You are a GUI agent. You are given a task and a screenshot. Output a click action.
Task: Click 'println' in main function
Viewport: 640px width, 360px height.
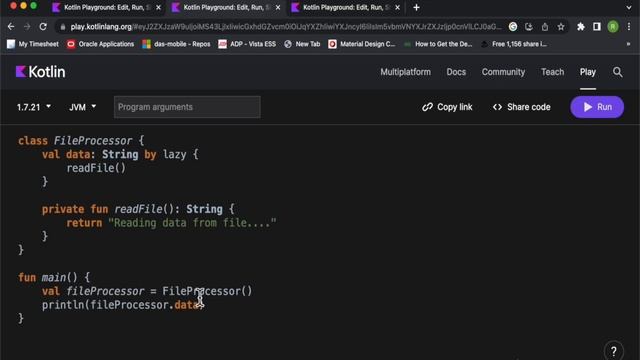[63, 305]
